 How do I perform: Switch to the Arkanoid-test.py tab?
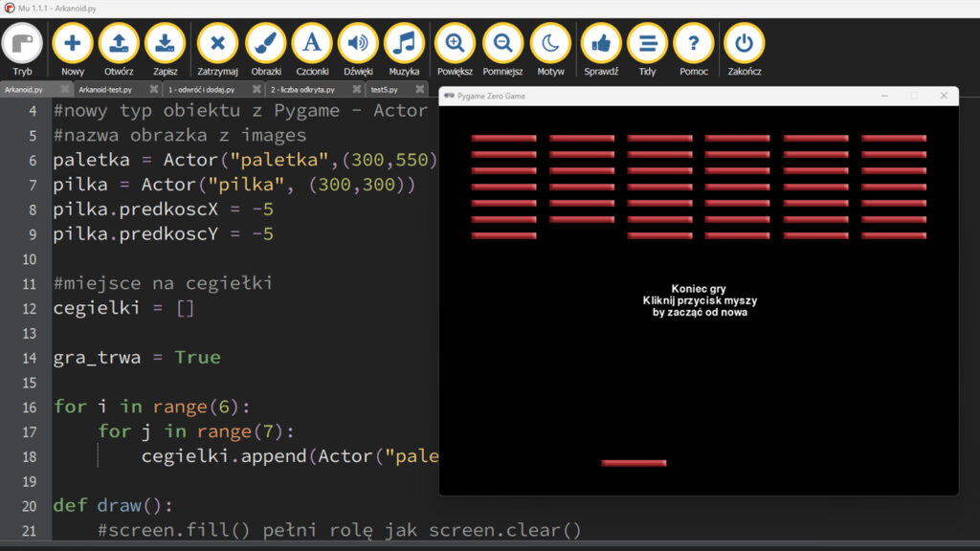(105, 89)
